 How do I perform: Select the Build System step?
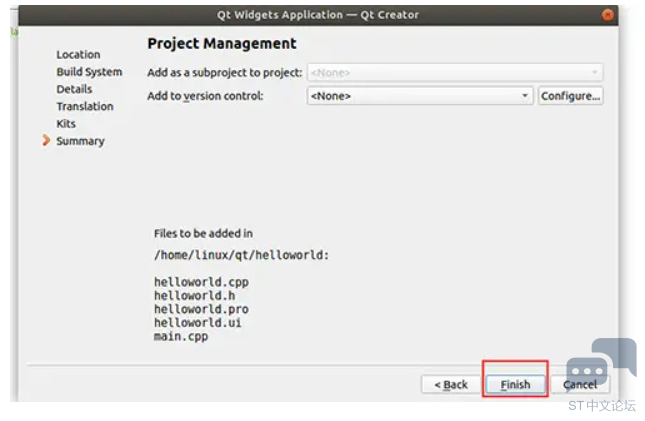(89, 72)
